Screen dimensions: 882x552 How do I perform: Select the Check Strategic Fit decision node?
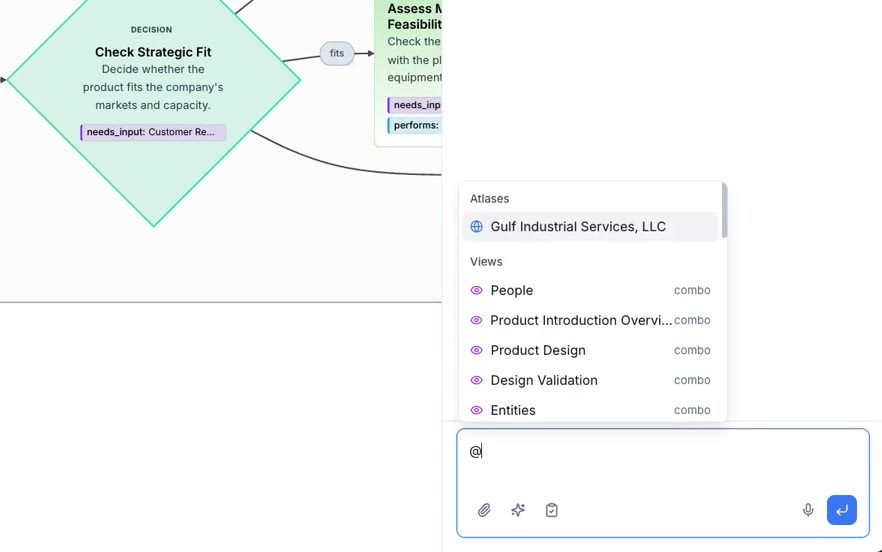click(x=153, y=80)
